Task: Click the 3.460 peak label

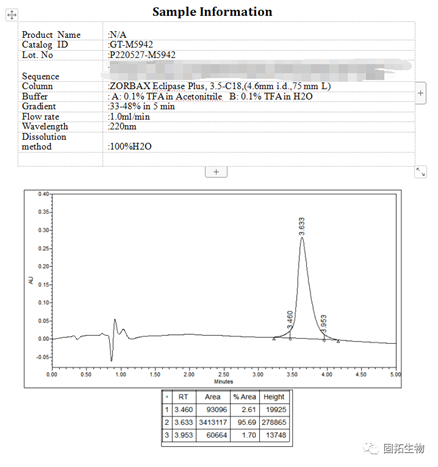Action: [290, 319]
